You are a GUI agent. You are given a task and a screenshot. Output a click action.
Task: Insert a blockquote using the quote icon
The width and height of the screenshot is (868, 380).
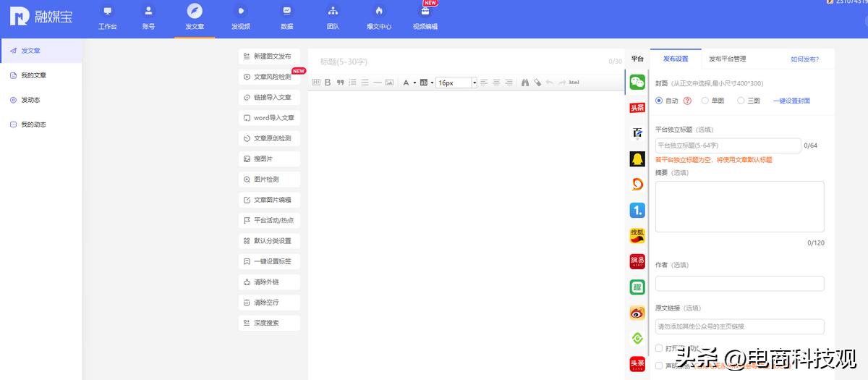point(340,83)
